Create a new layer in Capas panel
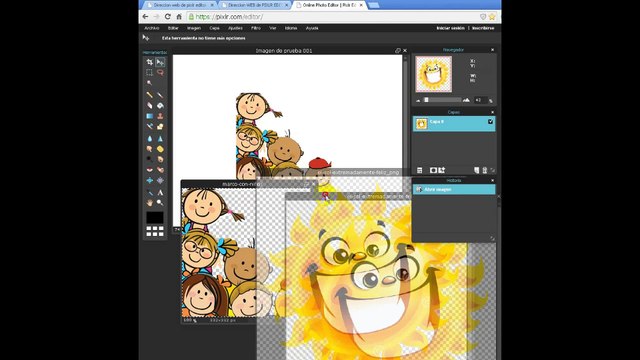The height and width of the screenshot is (360, 640). [476, 170]
